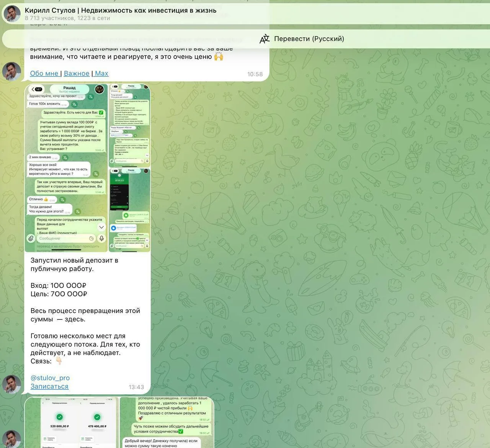490x448 pixels.
Task: Open the 'Обо мне' link
Action: pyautogui.click(x=44, y=73)
